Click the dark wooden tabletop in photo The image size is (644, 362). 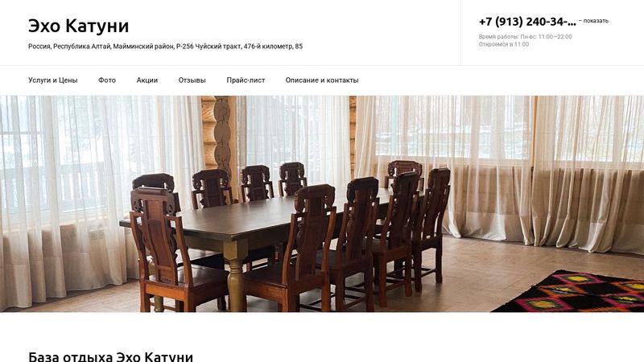(254, 217)
